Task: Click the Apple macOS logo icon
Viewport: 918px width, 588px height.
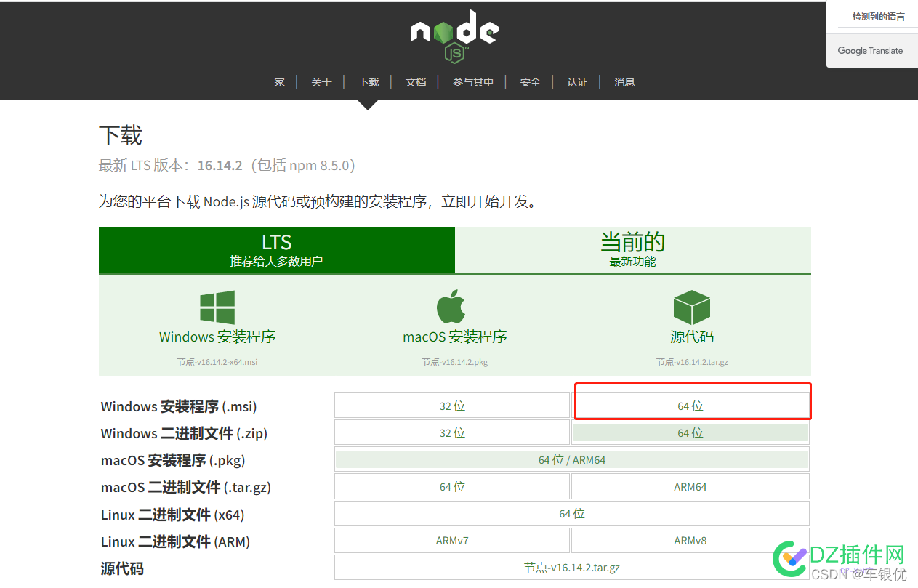Action: coord(451,307)
